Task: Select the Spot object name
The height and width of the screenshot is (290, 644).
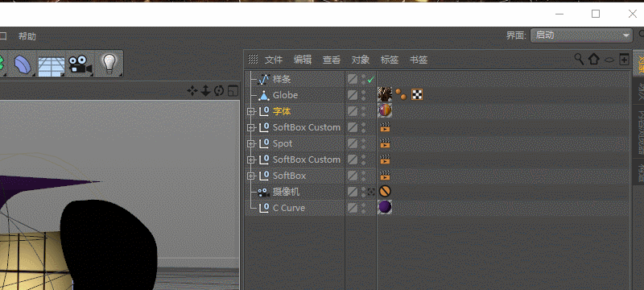Action: click(x=283, y=143)
